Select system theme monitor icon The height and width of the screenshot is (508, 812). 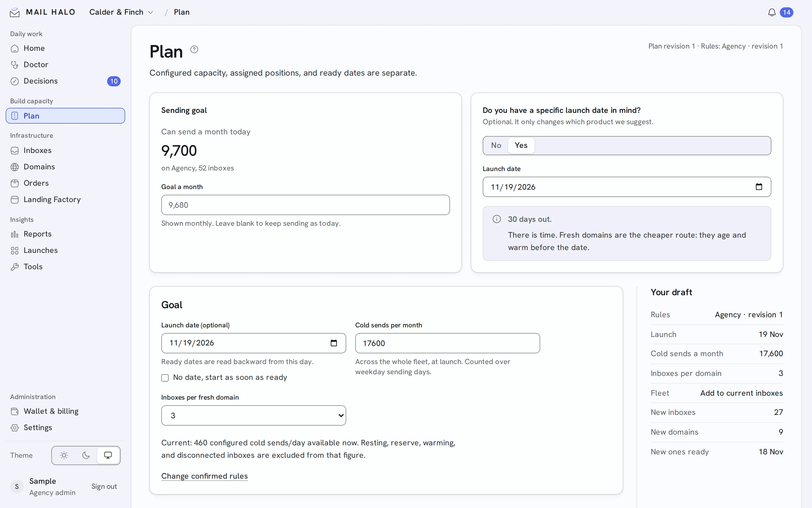point(108,455)
